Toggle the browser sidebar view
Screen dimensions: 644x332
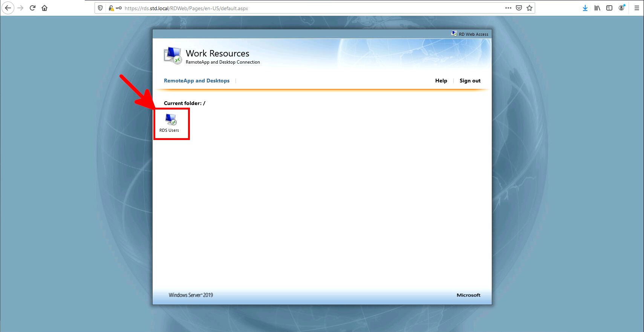609,8
